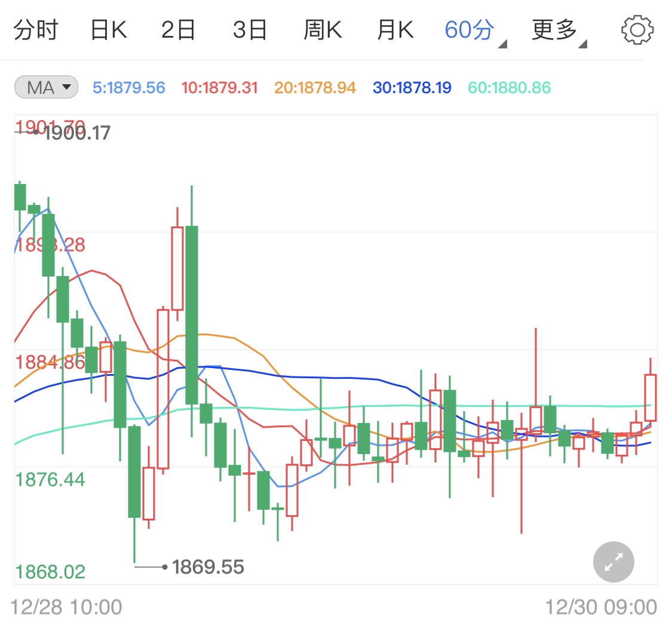Click the orange MA20 value 1878.94
The image size is (672, 625).
click(315, 87)
